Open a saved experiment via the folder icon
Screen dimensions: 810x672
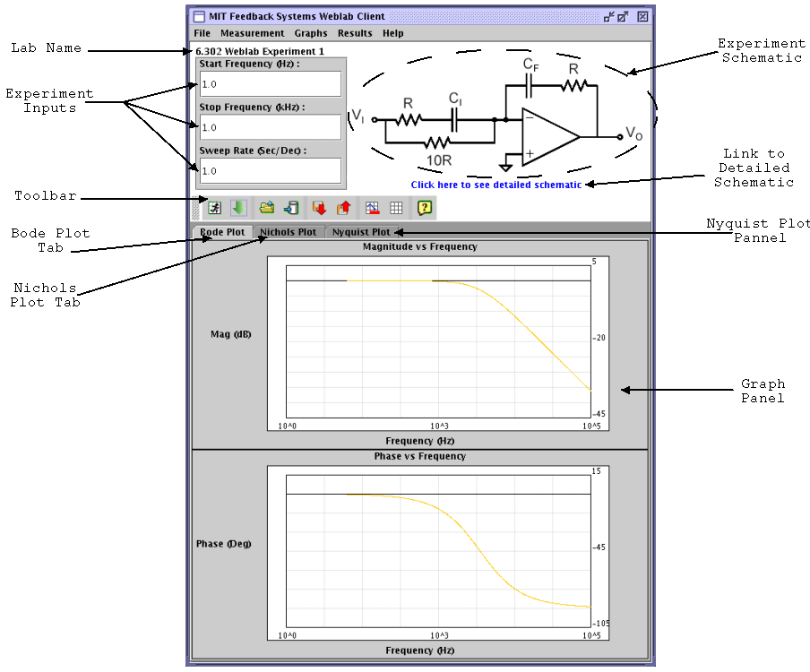pyautogui.click(x=268, y=207)
